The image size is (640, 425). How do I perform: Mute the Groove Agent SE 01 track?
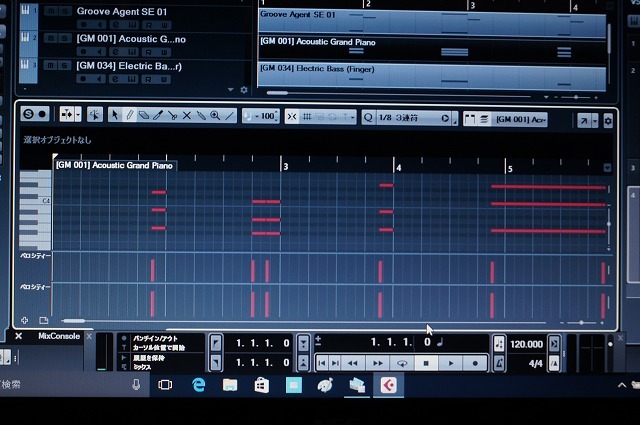51,11
